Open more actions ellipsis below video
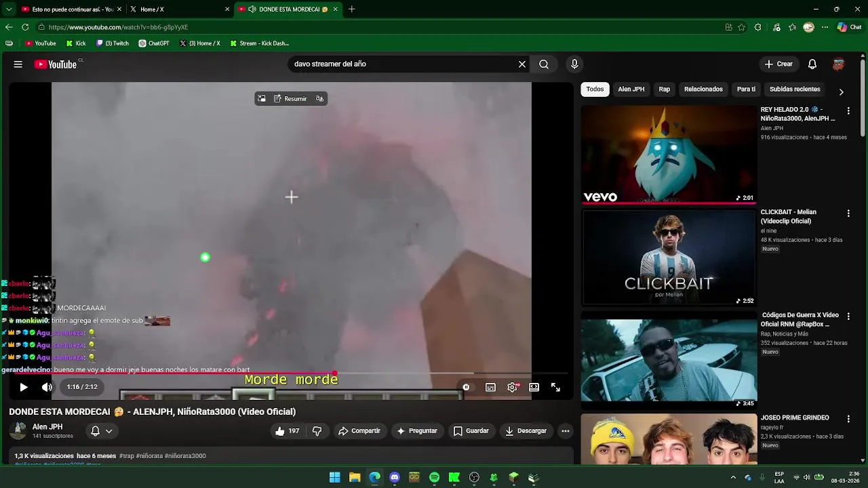Viewport: 868px width, 488px height. click(x=566, y=431)
